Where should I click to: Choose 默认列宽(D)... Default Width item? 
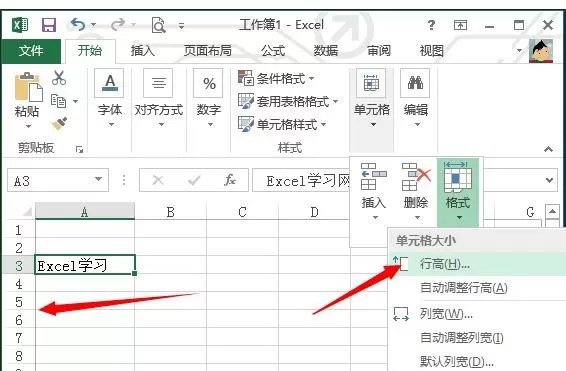(478, 361)
